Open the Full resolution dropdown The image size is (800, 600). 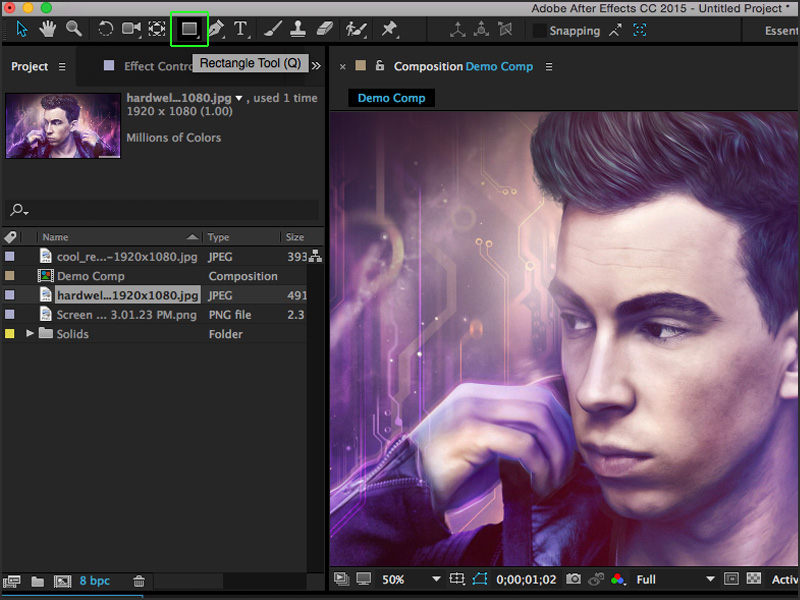click(x=674, y=579)
